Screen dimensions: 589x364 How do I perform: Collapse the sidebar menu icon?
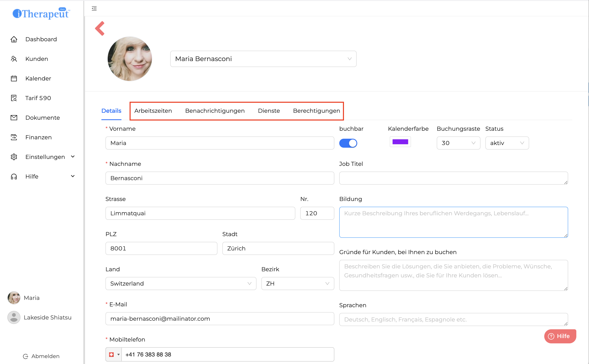click(94, 8)
